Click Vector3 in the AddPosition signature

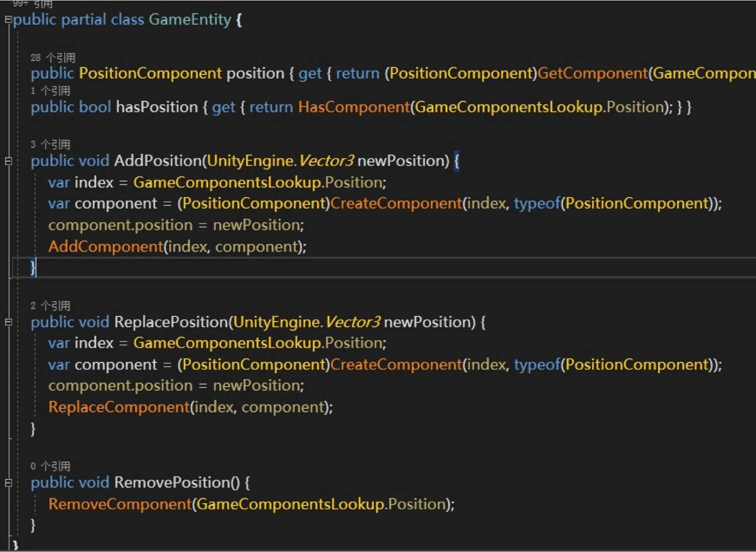click(327, 161)
